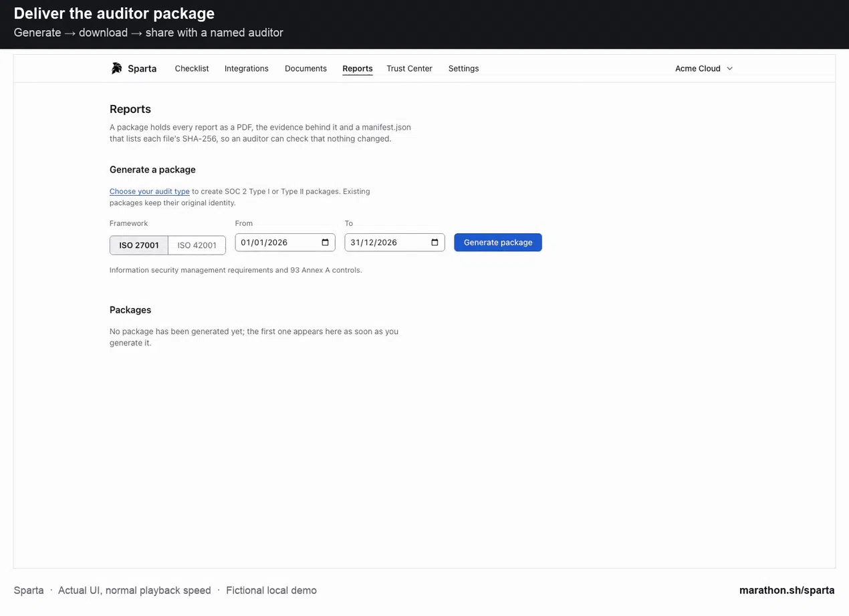Follow the 'Choose your audit type' link
849x616 pixels.
point(150,191)
